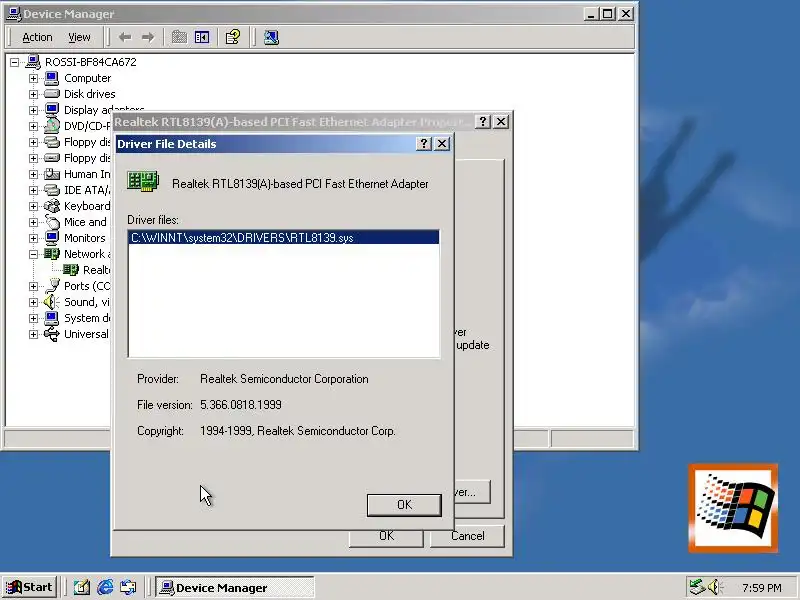This screenshot has height=600, width=800.
Task: Click Cancel in the Realtek Properties dialog
Action: pyautogui.click(x=467, y=536)
